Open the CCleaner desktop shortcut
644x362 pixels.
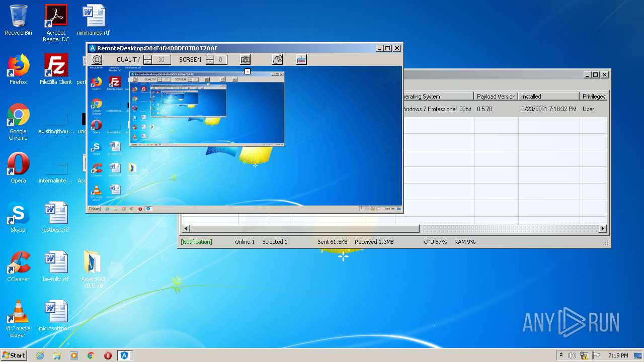(18, 266)
